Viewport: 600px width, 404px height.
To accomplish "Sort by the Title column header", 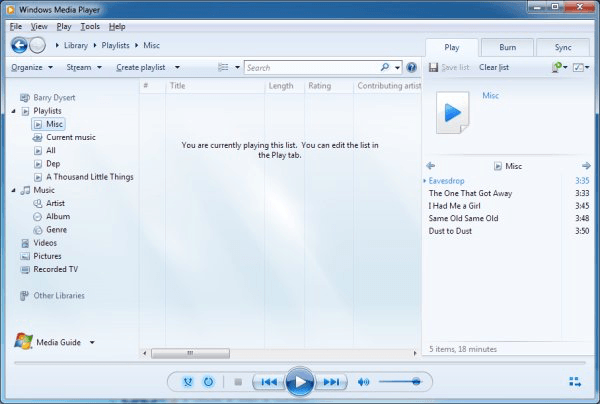I will pos(215,86).
